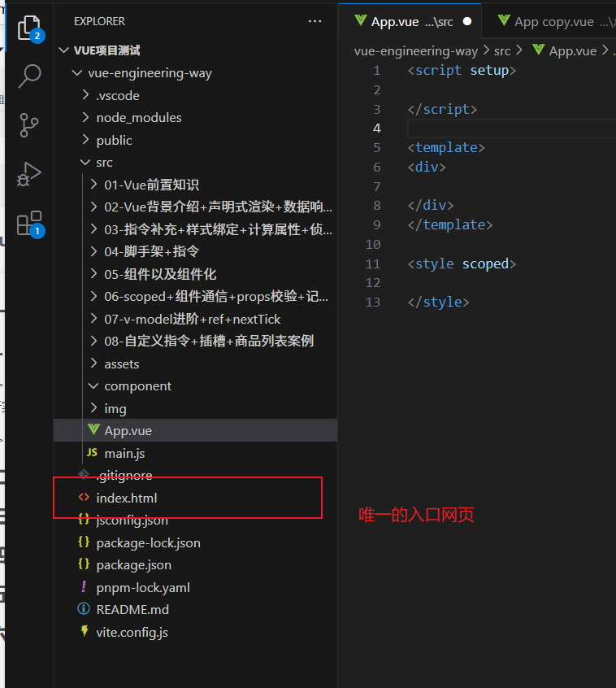Image resolution: width=616 pixels, height=688 pixels.
Task: Click line number 12 in gutter
Action: tap(373, 282)
